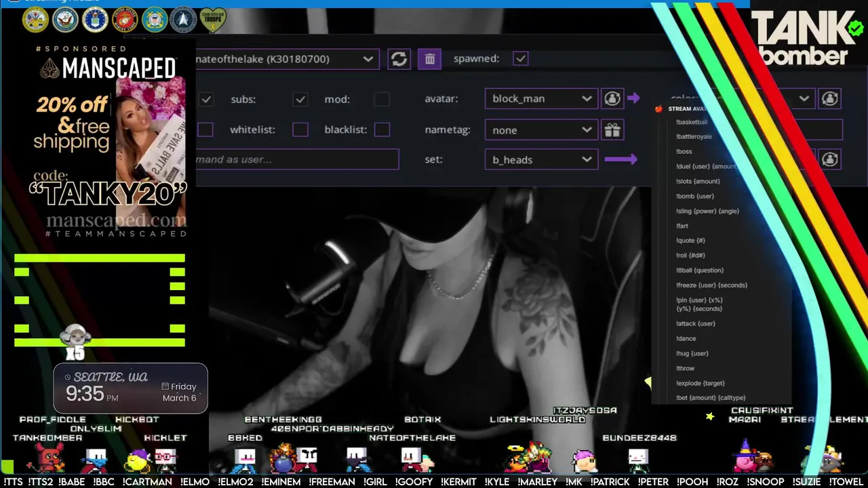This screenshot has width=868, height=488.
Task: Click the US Navy seal emblem
Action: tap(65, 20)
